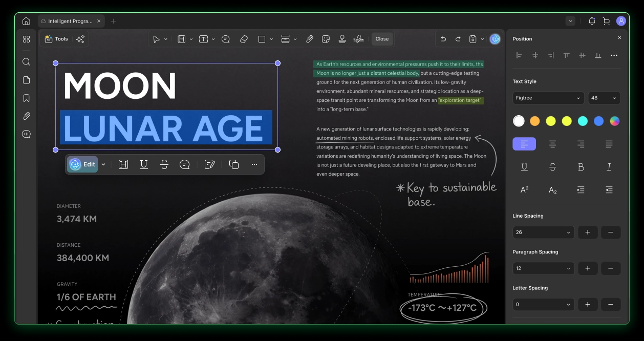Viewport: 644px width, 341px height.
Task: Open the font size 48 dropdown
Action: coord(604,98)
